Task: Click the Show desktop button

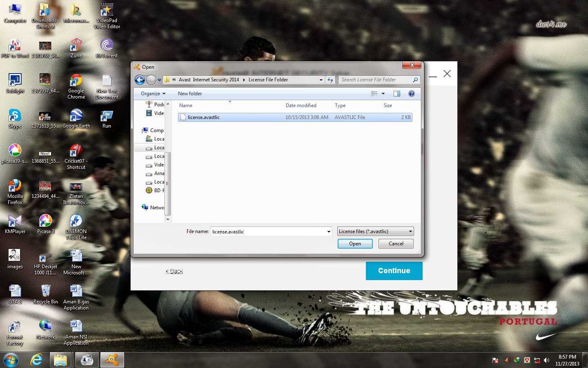Action: tap(585, 360)
